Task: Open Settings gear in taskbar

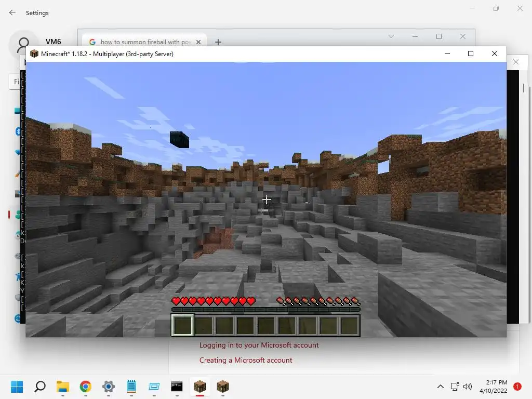Action: tap(109, 387)
